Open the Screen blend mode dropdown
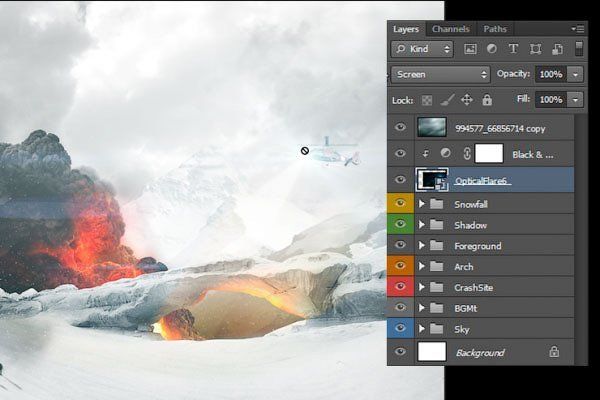The image size is (600, 400). click(x=440, y=74)
